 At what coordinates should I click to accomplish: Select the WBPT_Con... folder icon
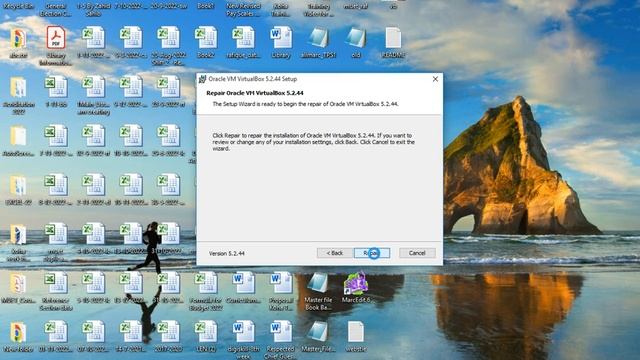[x=18, y=283]
